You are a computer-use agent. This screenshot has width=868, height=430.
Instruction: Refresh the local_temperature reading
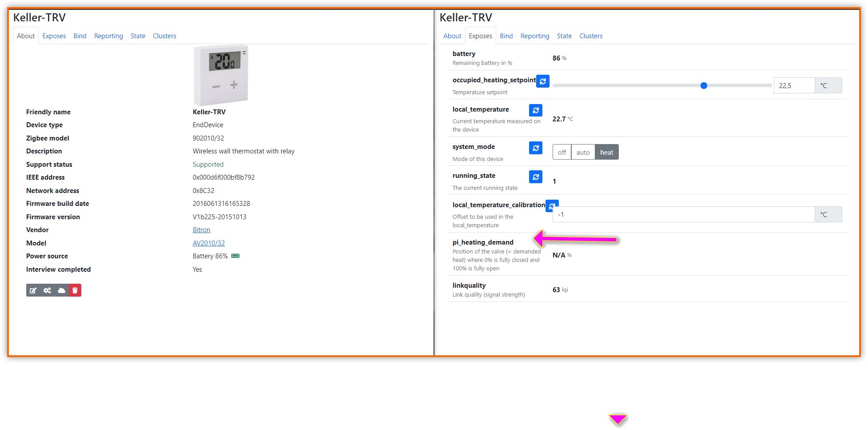pos(536,110)
